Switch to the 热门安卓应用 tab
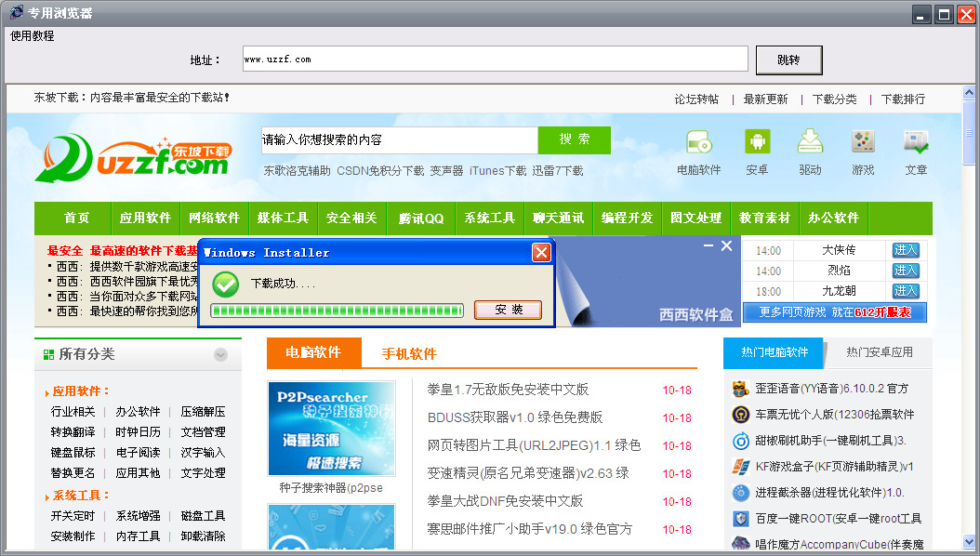Image resolution: width=980 pixels, height=556 pixels. [879, 352]
